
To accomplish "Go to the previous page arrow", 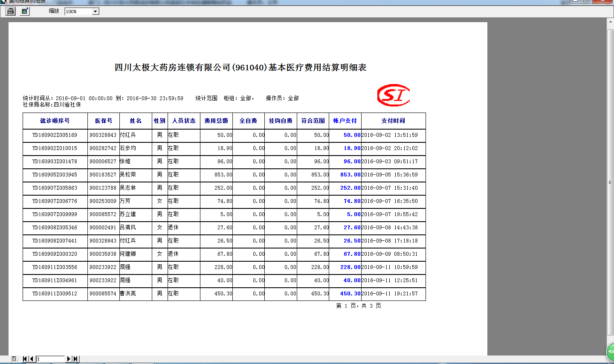I will point(32,359).
